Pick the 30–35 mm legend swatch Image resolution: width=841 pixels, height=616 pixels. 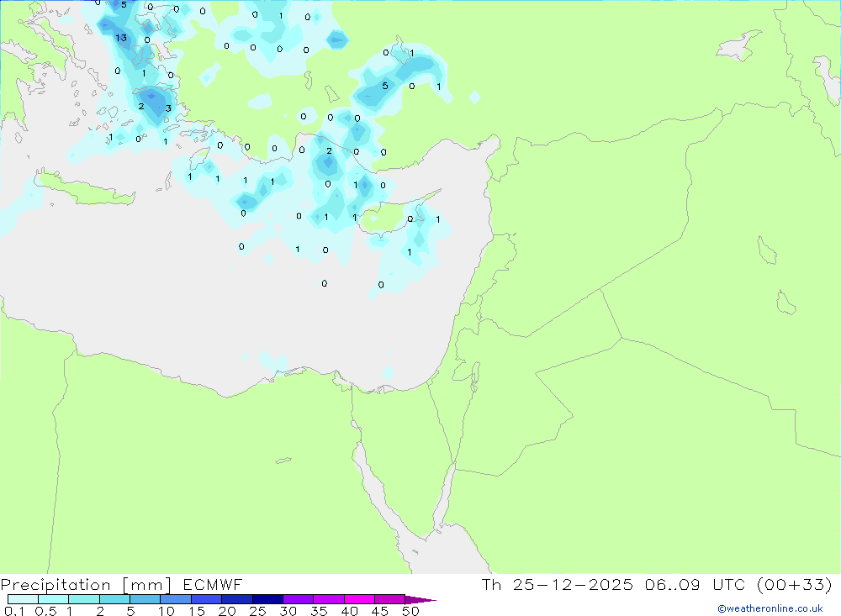pyautogui.click(x=299, y=599)
